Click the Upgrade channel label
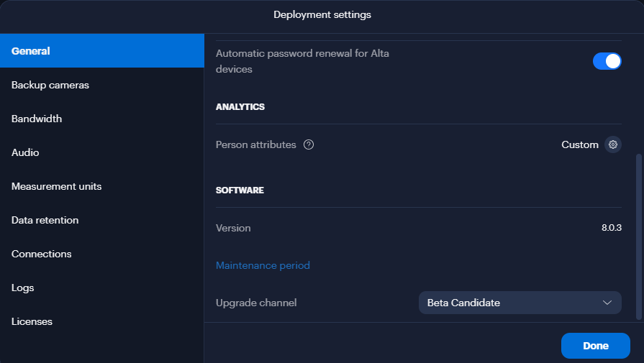 (x=256, y=303)
